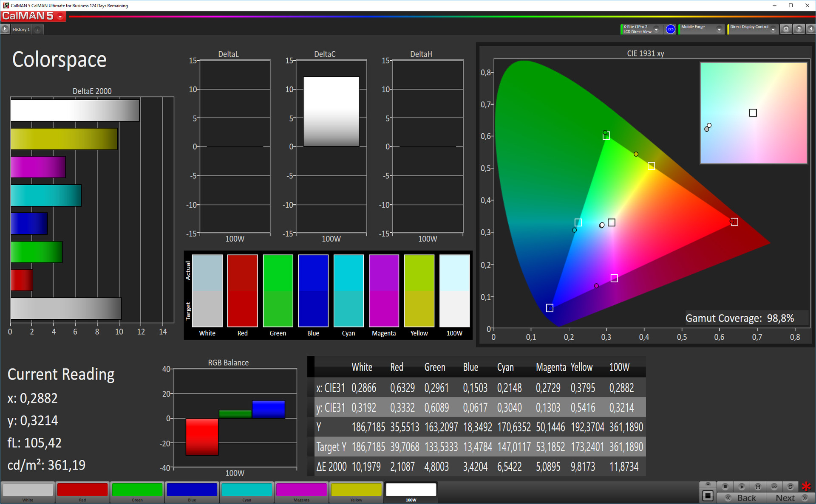Click the red bar in RGB Balance chart
This screenshot has width=816, height=504.
tap(202, 436)
